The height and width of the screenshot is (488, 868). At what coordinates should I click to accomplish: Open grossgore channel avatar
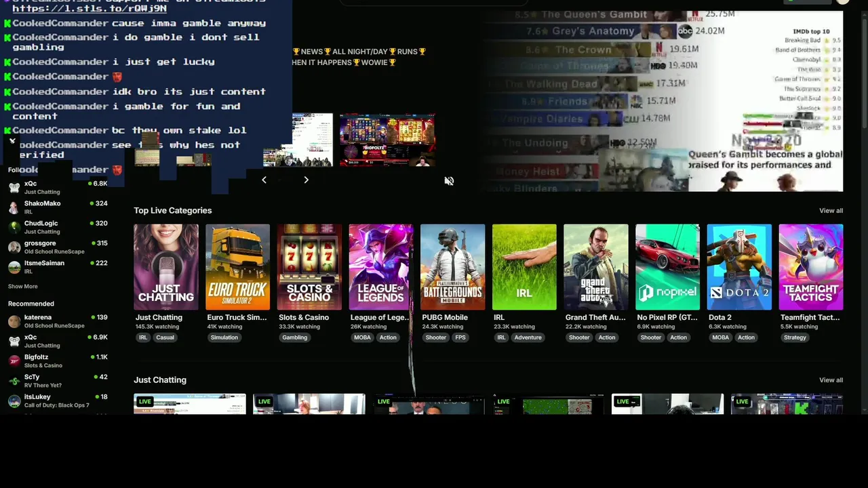(14, 247)
